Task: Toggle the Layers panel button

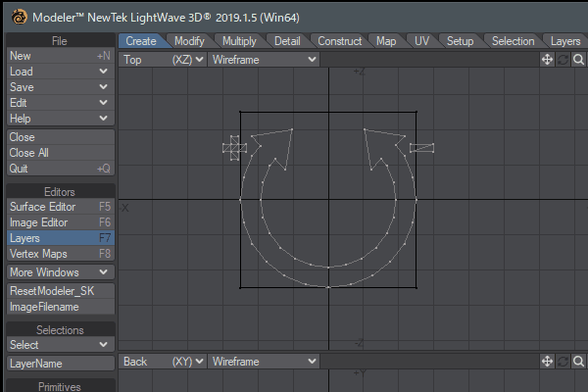Action: click(59, 238)
